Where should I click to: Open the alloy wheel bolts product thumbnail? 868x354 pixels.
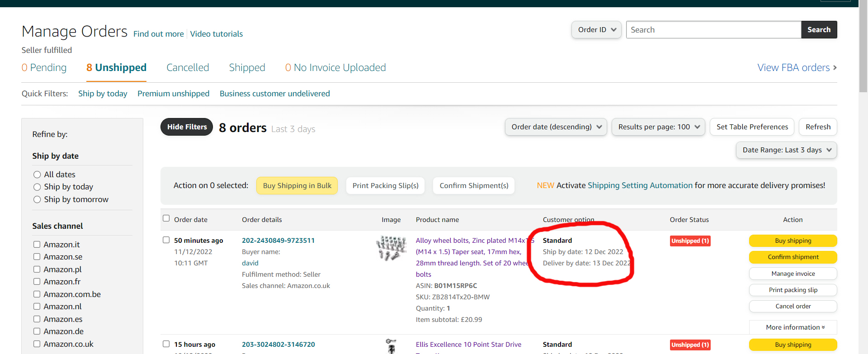(391, 248)
